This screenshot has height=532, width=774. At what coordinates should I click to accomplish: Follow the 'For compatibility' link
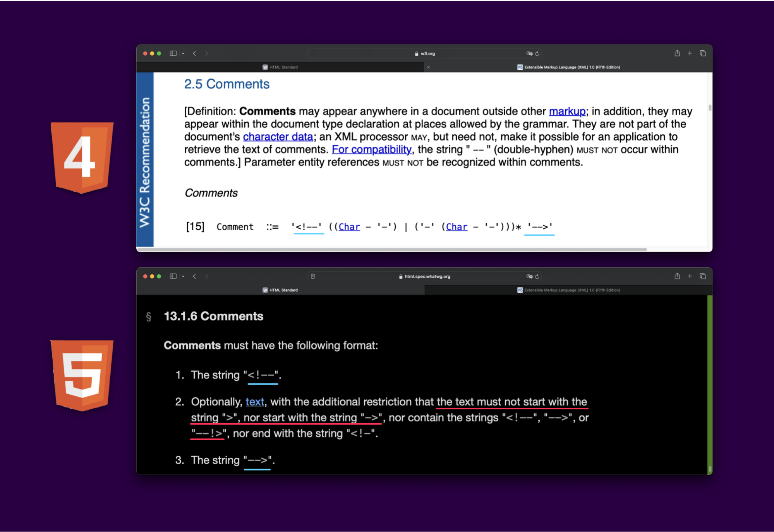(371, 149)
